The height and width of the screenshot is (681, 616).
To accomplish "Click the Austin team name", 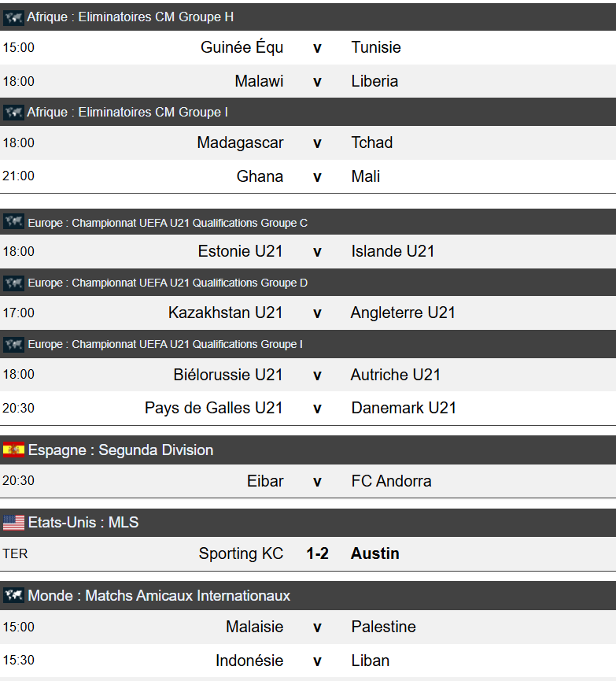I will pos(375,553).
